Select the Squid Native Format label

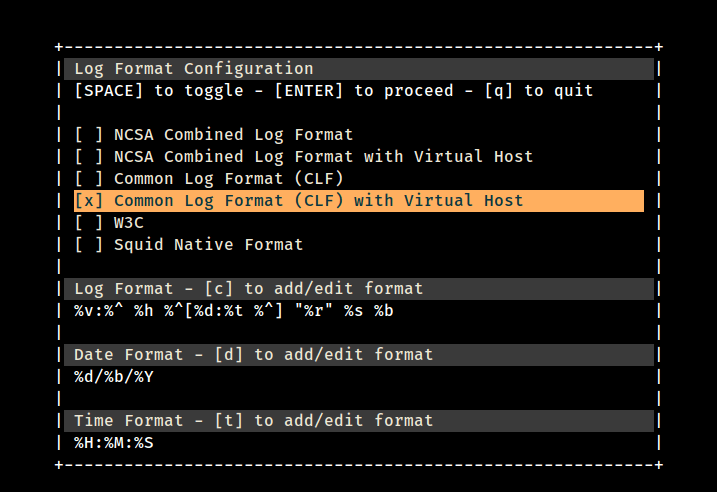coord(208,245)
